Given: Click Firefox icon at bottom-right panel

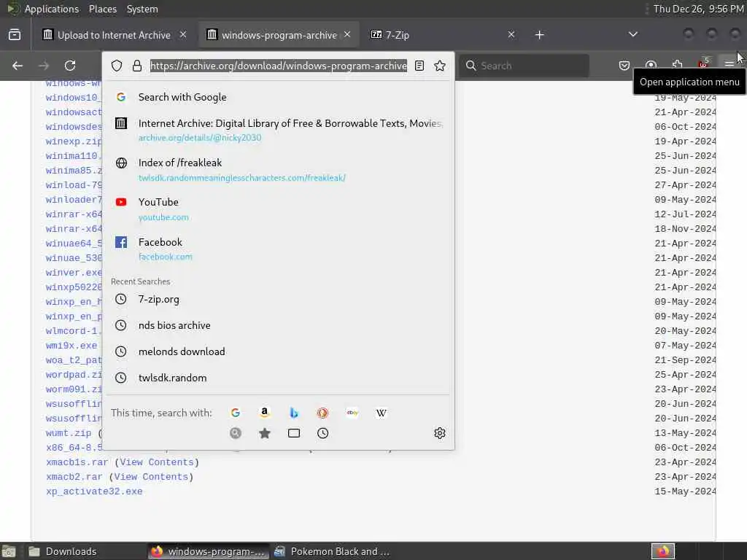Looking at the screenshot, I should click(663, 551).
